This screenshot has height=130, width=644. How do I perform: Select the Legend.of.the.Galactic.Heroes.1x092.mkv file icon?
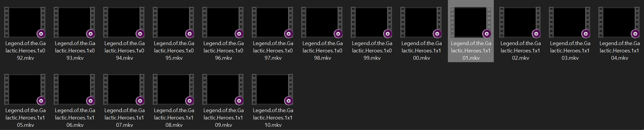tap(25, 23)
